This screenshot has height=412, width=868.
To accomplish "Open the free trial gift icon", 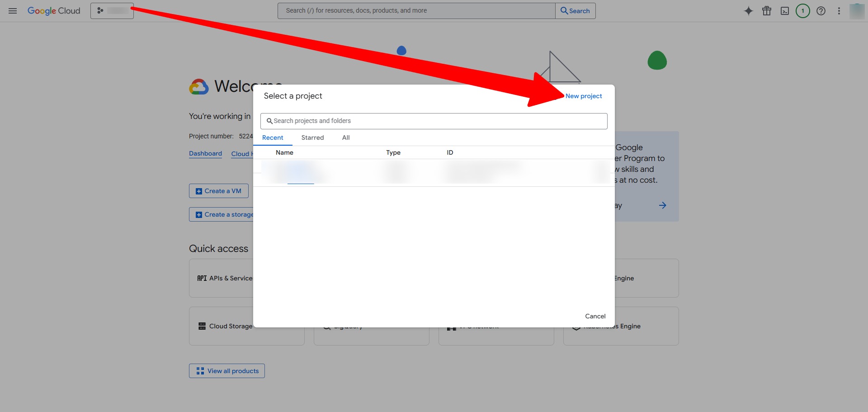I will click(767, 11).
